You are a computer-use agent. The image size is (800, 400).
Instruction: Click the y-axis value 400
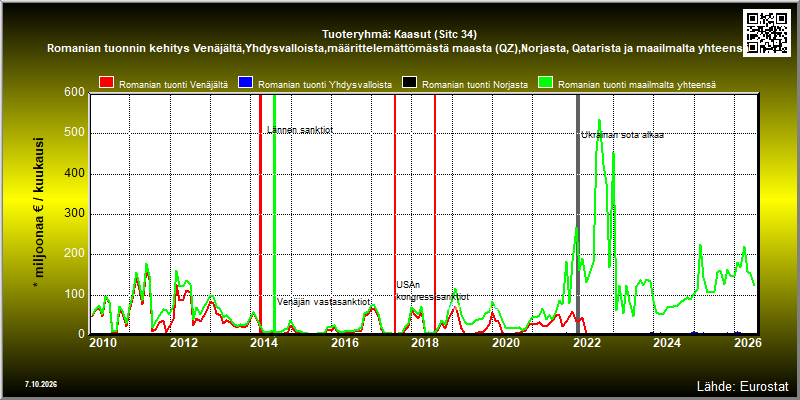pos(74,174)
